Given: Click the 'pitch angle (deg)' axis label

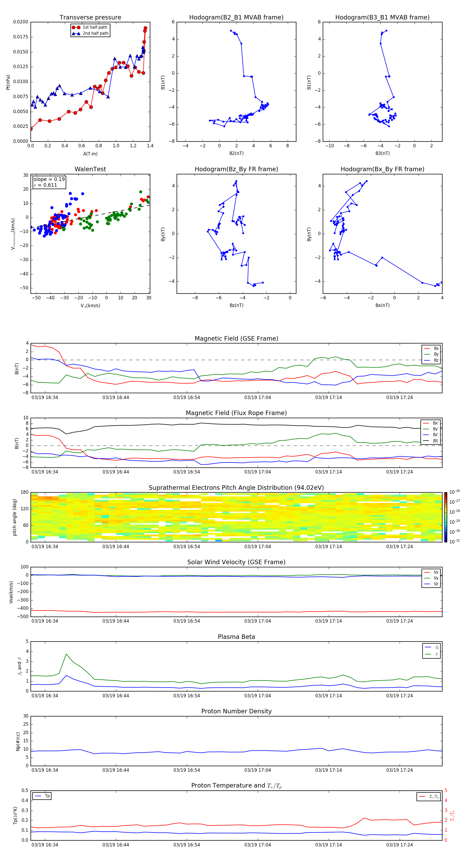Looking at the screenshot, I should 14,517.
